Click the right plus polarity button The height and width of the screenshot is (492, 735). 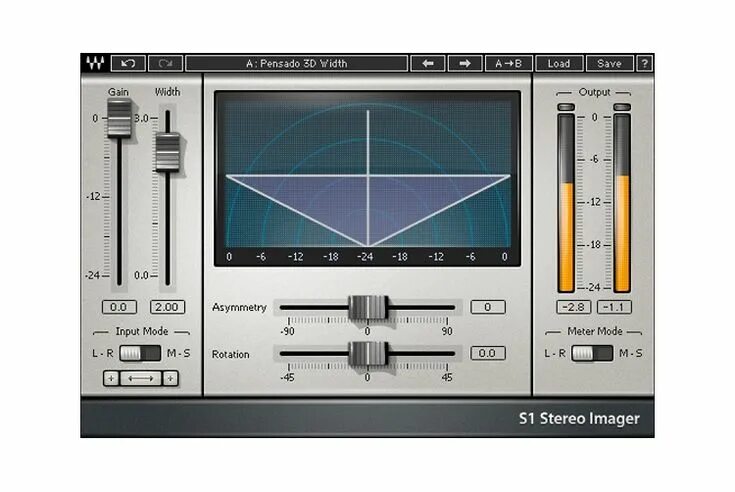point(171,378)
